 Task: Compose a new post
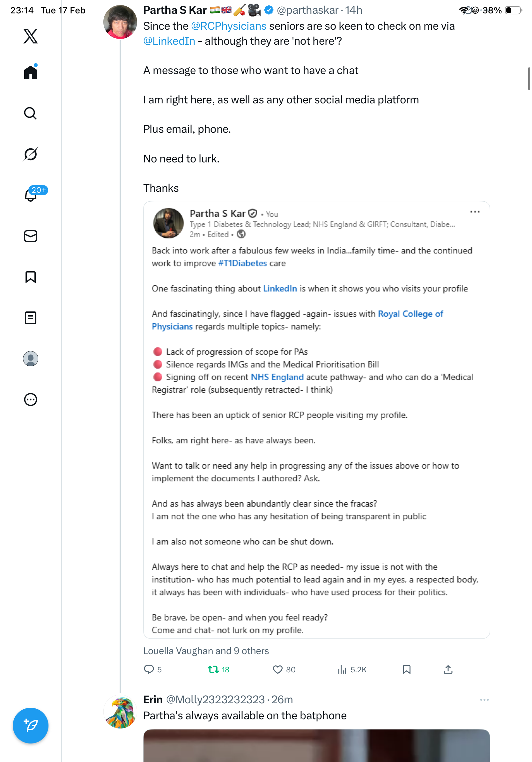31,726
